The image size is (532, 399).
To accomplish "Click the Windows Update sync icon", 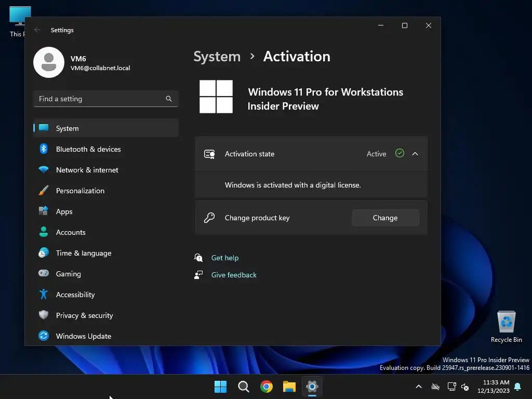I will (44, 336).
